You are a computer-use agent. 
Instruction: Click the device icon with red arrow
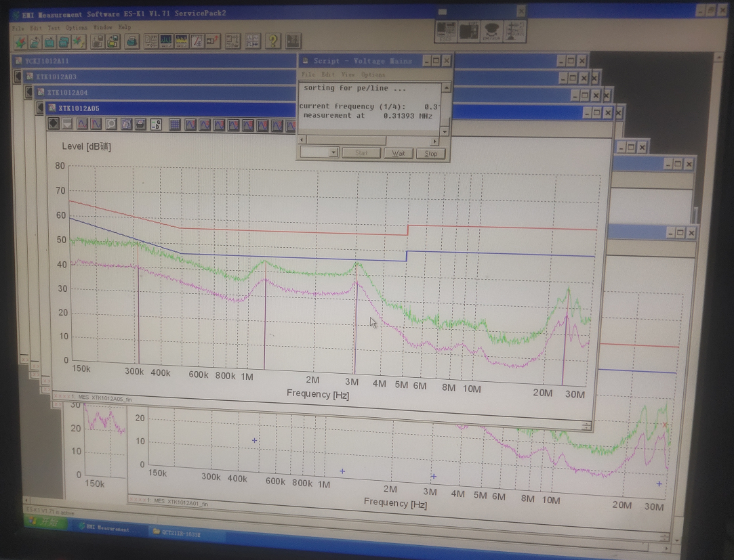[x=213, y=41]
